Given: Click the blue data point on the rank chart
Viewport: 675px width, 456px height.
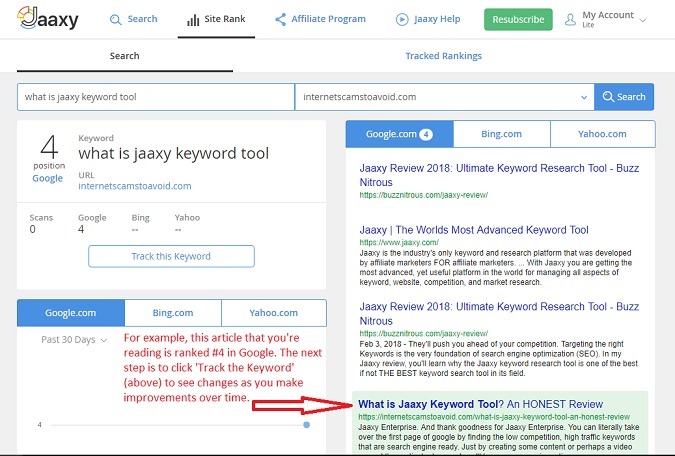Looking at the screenshot, I should click(307, 425).
